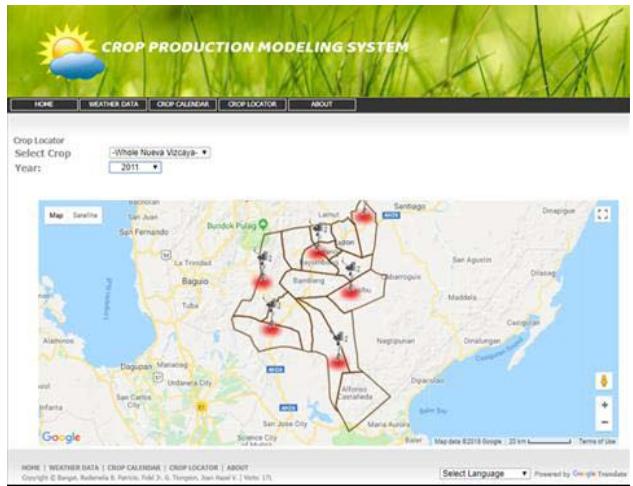Click the footer About link
This screenshot has width=633, height=486.
237,467
